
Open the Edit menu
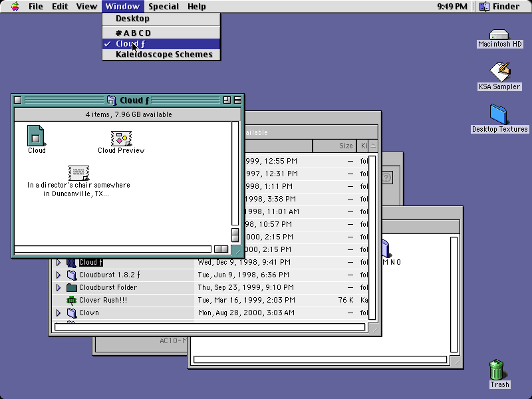tap(60, 7)
